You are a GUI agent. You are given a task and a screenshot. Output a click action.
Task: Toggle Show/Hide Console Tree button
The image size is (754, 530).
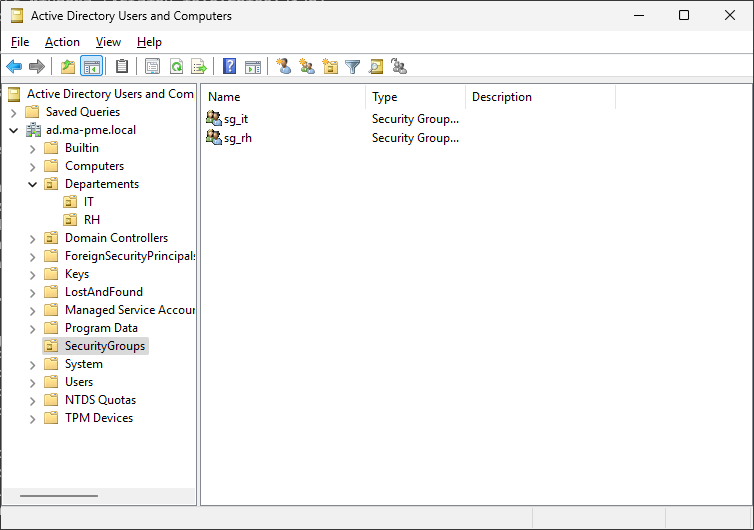[91, 66]
